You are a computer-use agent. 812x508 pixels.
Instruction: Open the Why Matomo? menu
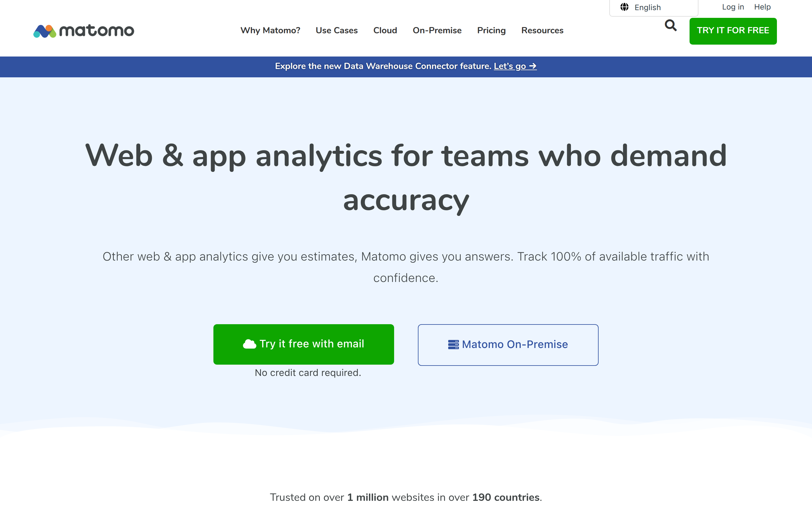[x=270, y=31]
